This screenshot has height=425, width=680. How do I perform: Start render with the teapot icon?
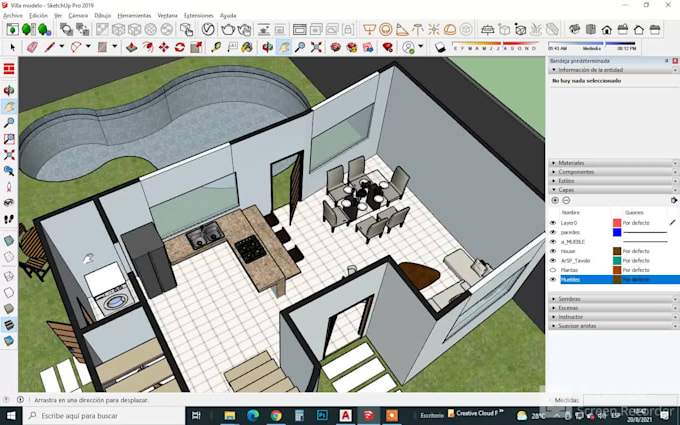[x=228, y=29]
